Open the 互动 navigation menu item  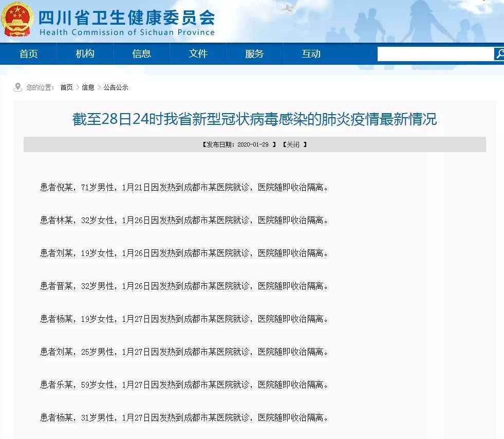pos(311,53)
